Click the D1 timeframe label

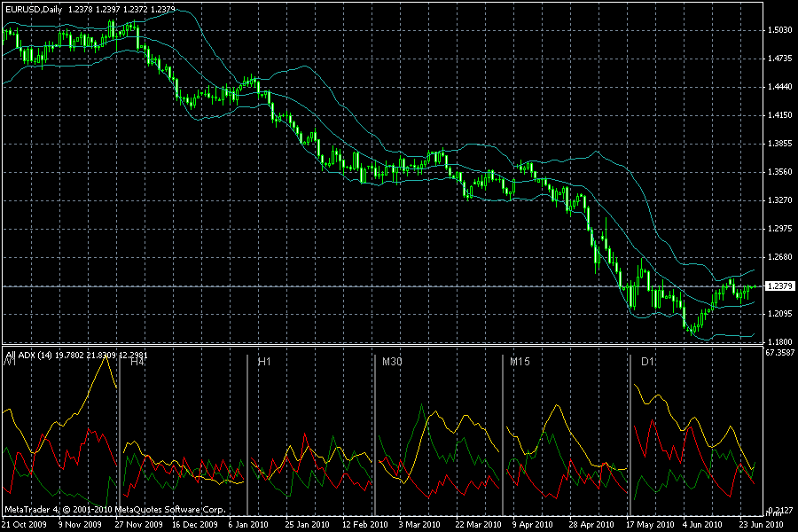pos(647,362)
